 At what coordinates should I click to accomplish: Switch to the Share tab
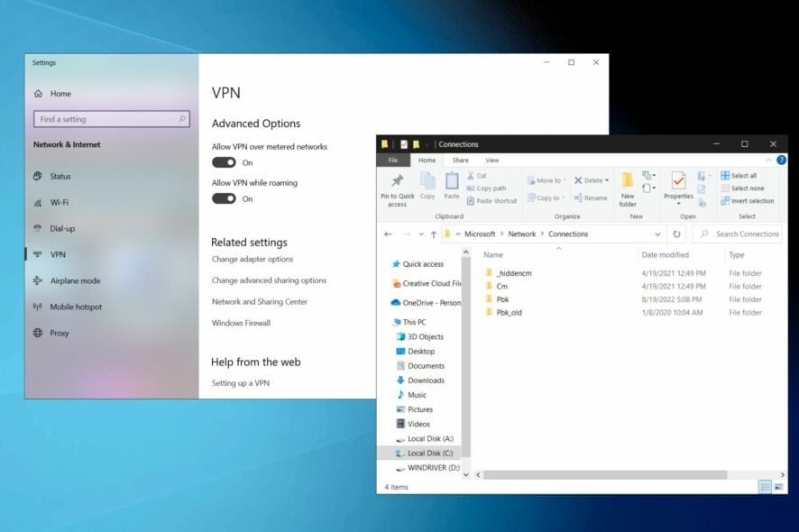click(460, 160)
